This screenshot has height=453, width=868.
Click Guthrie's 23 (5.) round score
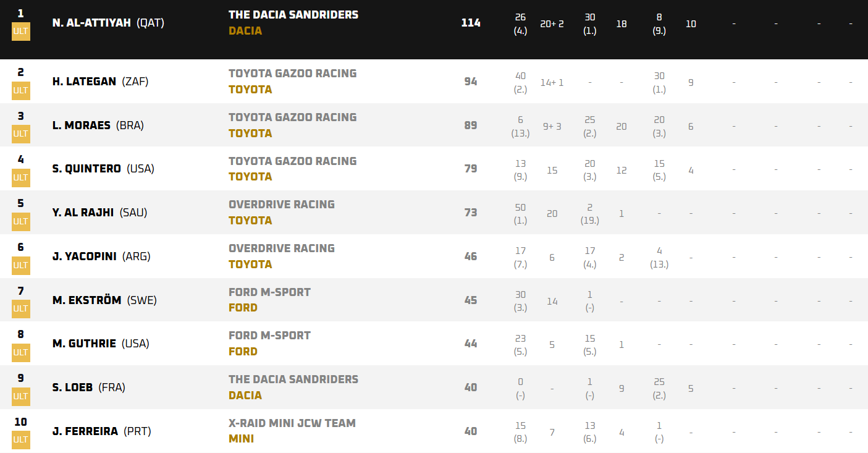[x=521, y=345]
